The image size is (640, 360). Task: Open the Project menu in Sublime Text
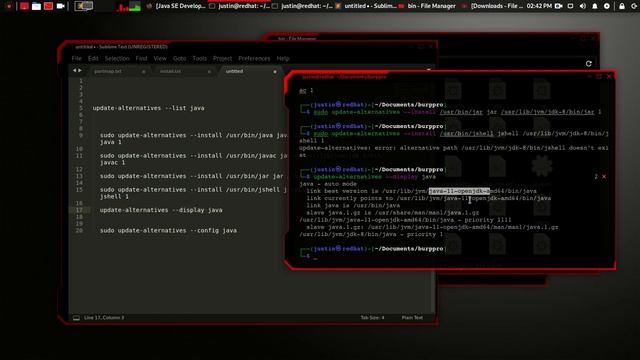click(x=222, y=58)
